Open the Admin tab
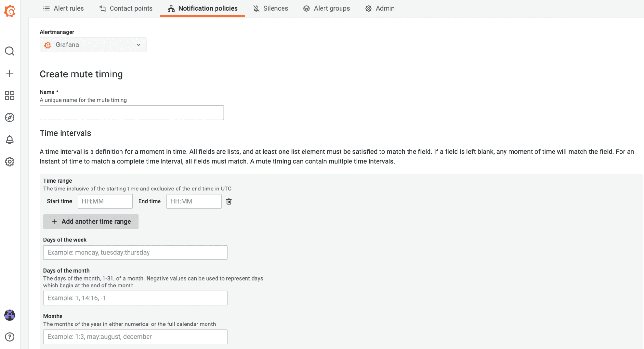The image size is (644, 349). pyautogui.click(x=380, y=8)
